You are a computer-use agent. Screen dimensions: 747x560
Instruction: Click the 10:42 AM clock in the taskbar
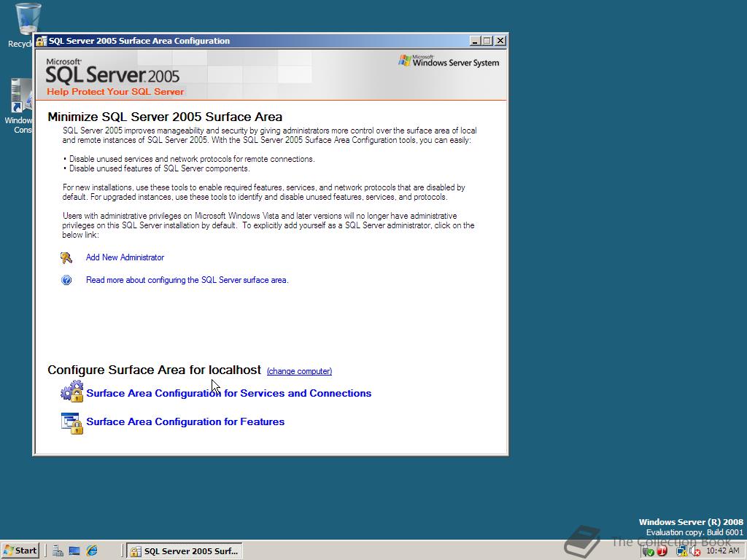[x=723, y=551]
